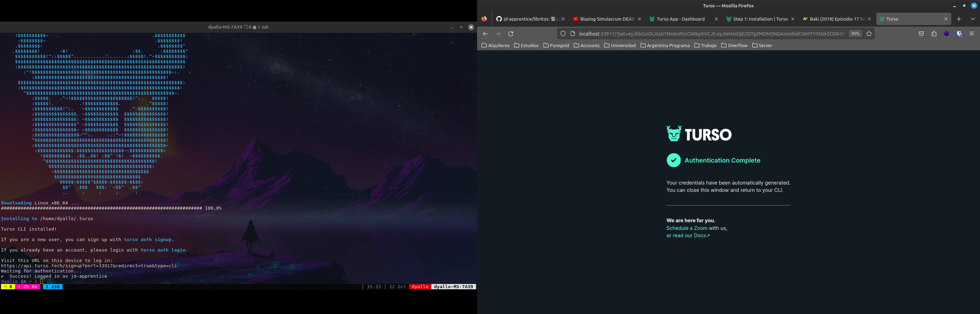The width and height of the screenshot is (980, 314).
Task: Bookmark this page with star icon
Action: 869,34
